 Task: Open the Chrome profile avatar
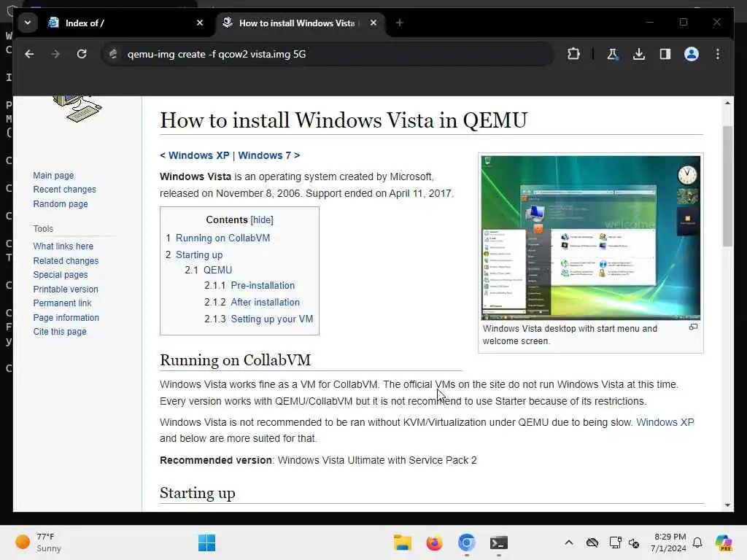point(692,54)
